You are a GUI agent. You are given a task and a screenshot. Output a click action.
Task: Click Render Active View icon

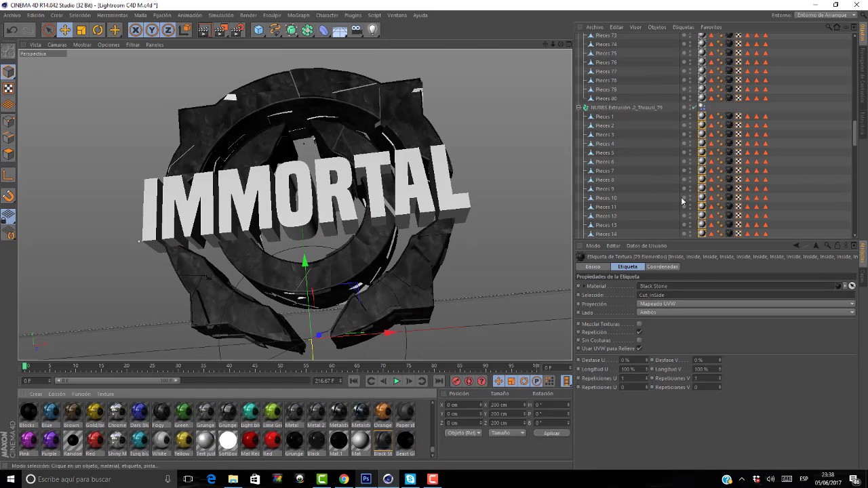[204, 30]
